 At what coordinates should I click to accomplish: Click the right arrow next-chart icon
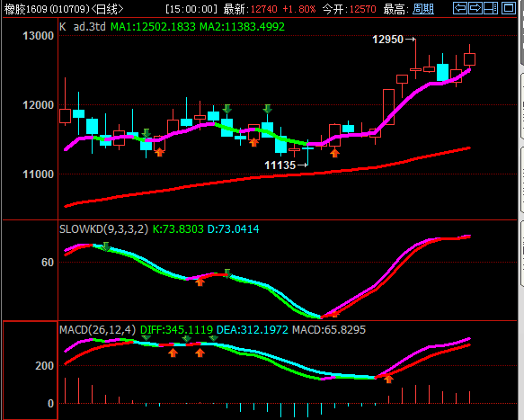coord(475,8)
